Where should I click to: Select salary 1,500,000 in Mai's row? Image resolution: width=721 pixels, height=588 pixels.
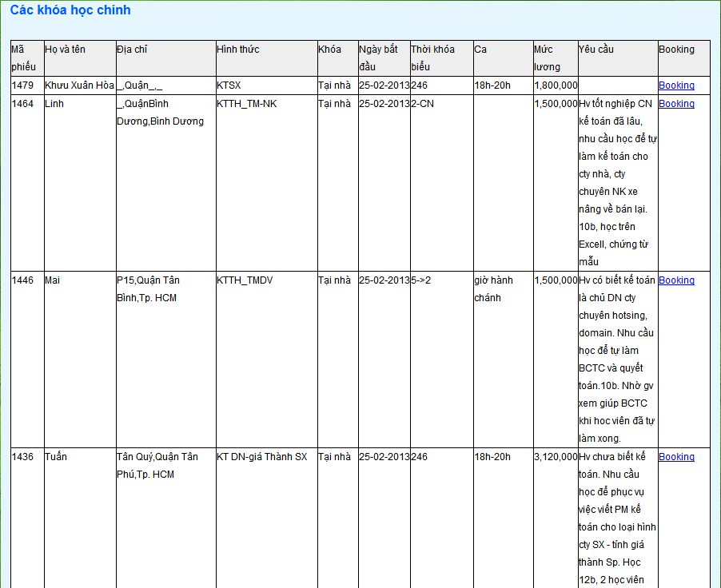(556, 280)
